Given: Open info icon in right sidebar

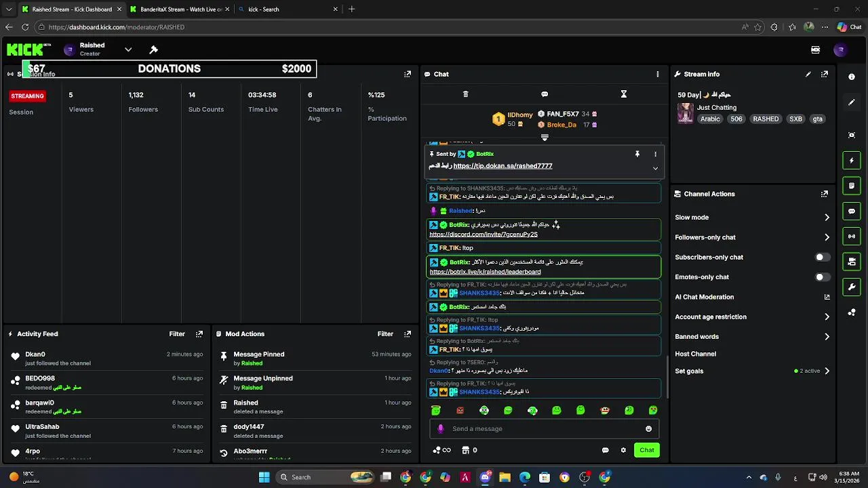Looking at the screenshot, I should tap(852, 77).
